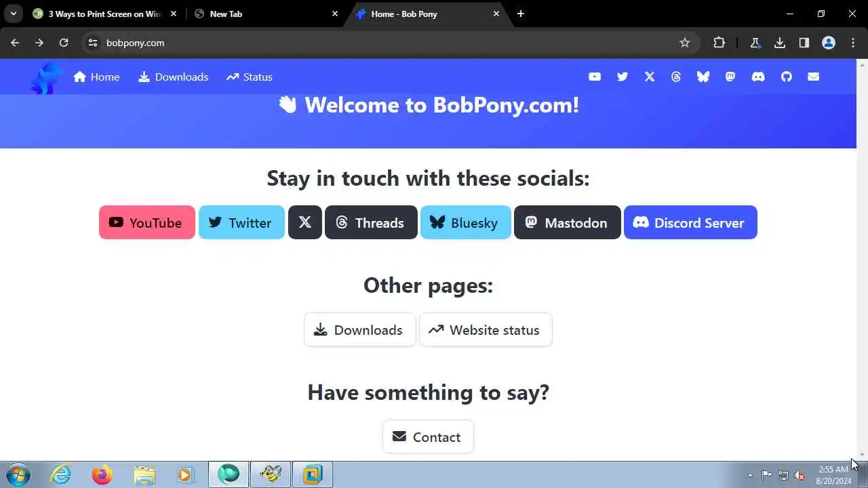Close the Home - Bob Pony tab
Image resolution: width=868 pixels, height=488 pixels.
click(496, 14)
